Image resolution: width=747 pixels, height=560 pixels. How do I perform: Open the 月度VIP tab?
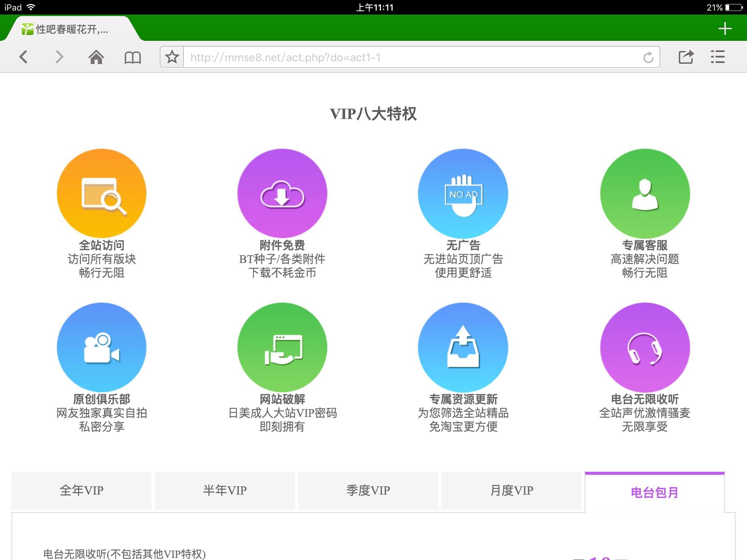coord(511,491)
